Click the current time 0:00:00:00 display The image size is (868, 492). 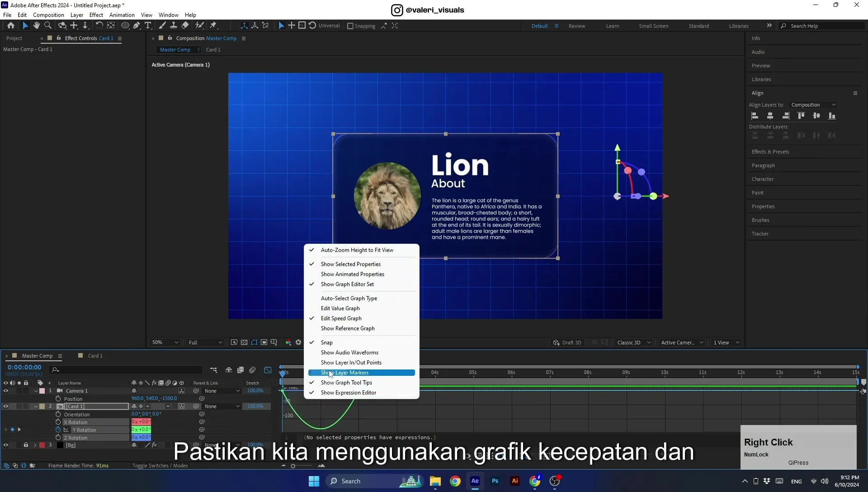[24, 368]
